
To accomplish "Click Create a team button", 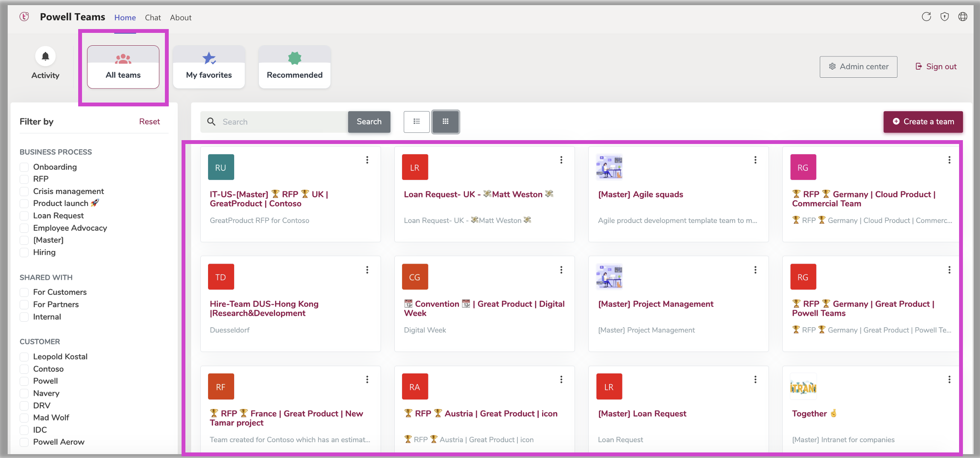I will [923, 122].
